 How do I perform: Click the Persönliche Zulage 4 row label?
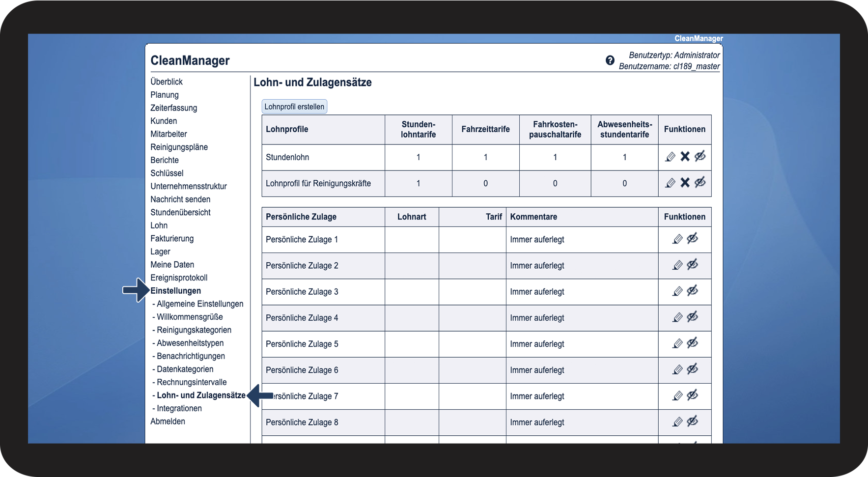[302, 318]
